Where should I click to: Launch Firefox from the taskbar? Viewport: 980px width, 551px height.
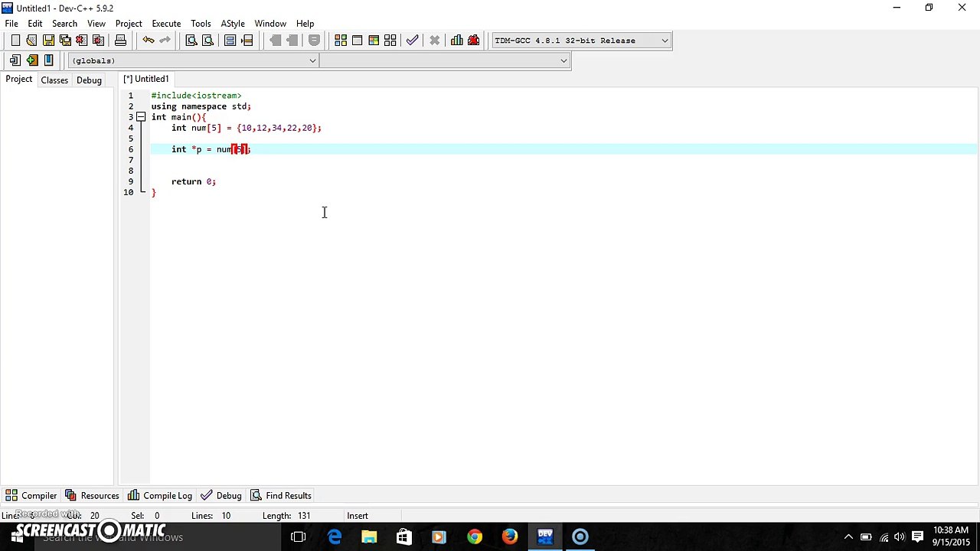510,537
